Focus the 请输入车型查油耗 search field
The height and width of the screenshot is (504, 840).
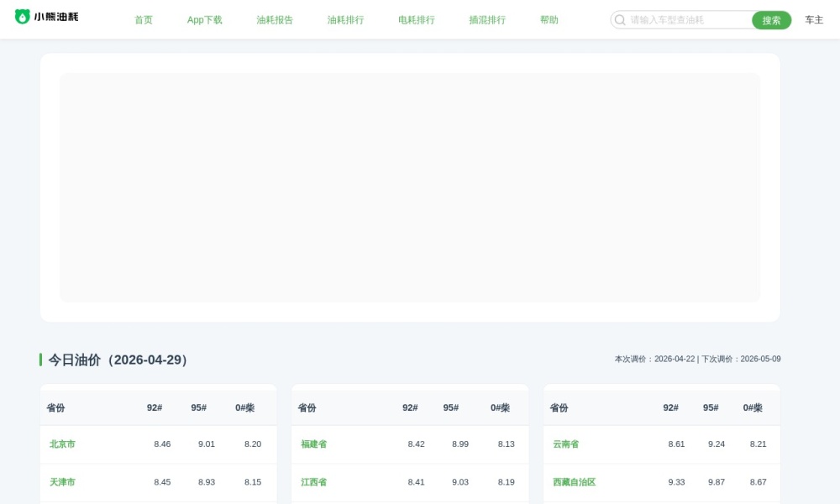pos(687,20)
